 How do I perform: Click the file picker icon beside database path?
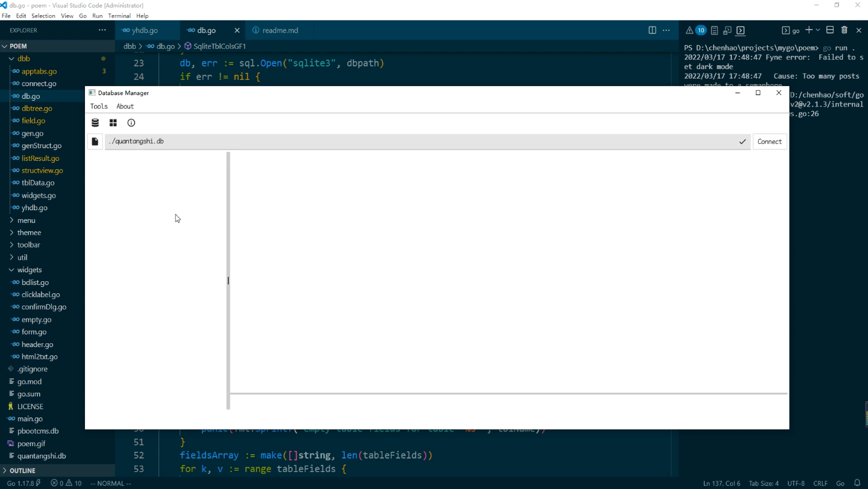pos(95,142)
